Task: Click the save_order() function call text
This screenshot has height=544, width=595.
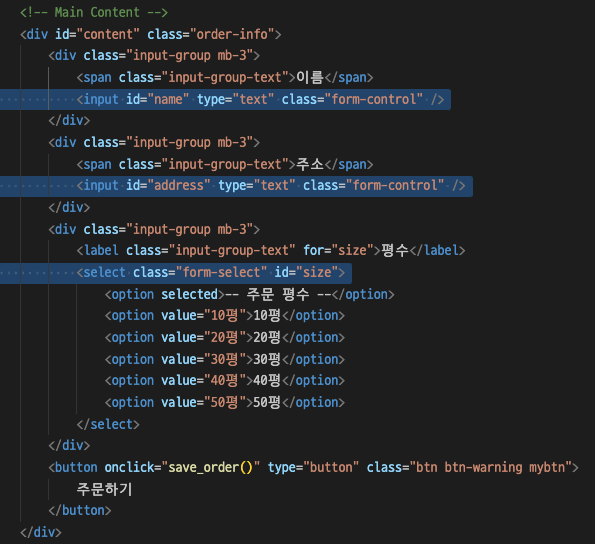Action: point(211,467)
